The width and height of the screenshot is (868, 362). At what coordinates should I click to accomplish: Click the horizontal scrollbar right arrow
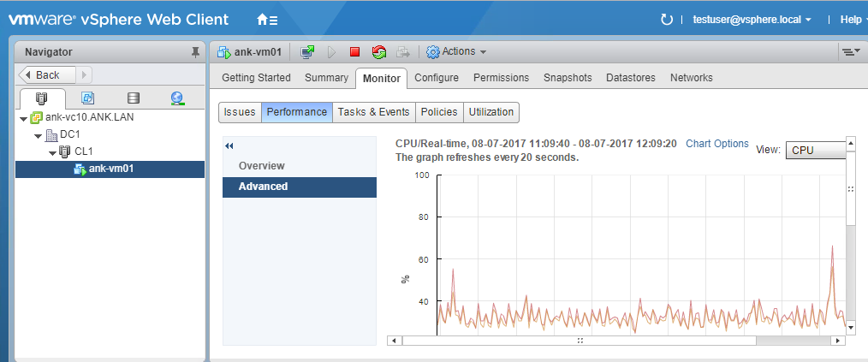tap(839, 341)
